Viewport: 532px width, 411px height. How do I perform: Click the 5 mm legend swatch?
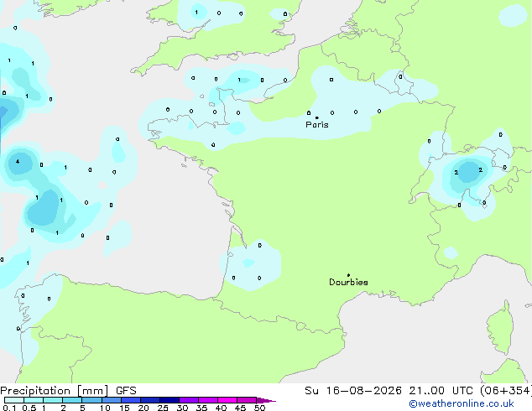click(x=92, y=400)
